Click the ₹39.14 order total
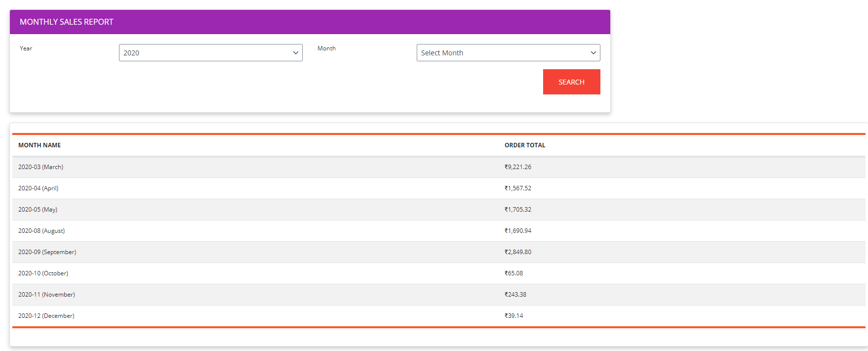Viewport: 868px width, 351px height. (513, 316)
